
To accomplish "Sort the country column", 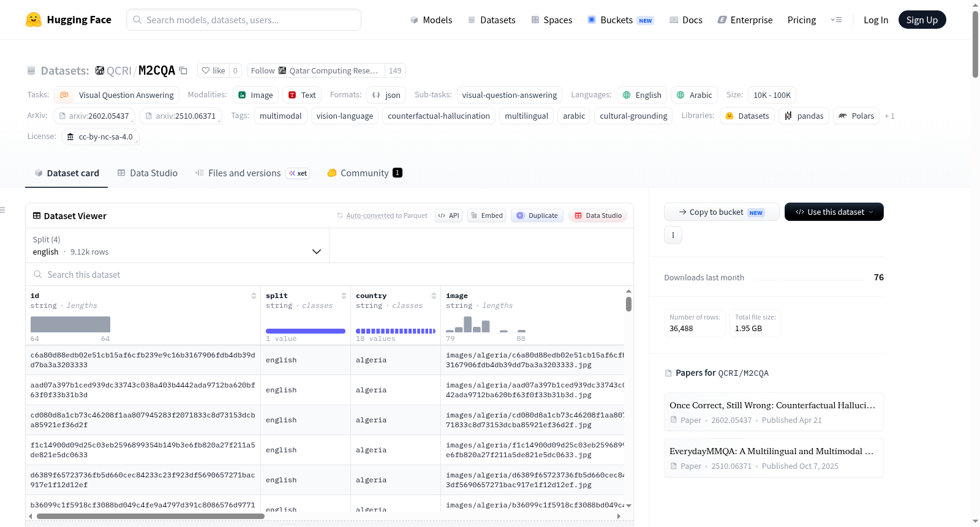I will pos(434,296).
